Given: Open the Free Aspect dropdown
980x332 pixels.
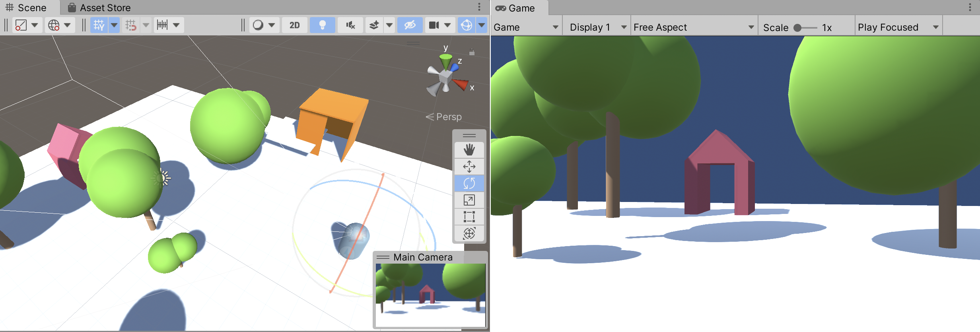Looking at the screenshot, I should 694,27.
